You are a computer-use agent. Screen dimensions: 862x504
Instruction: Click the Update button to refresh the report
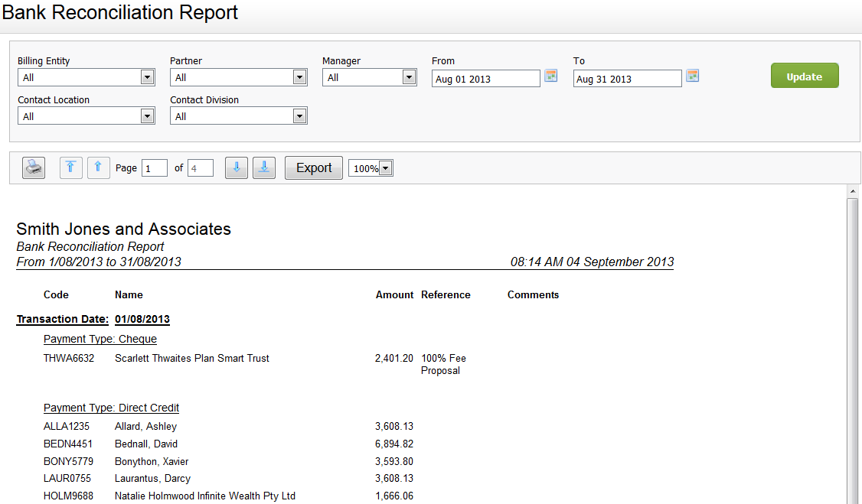pos(805,75)
